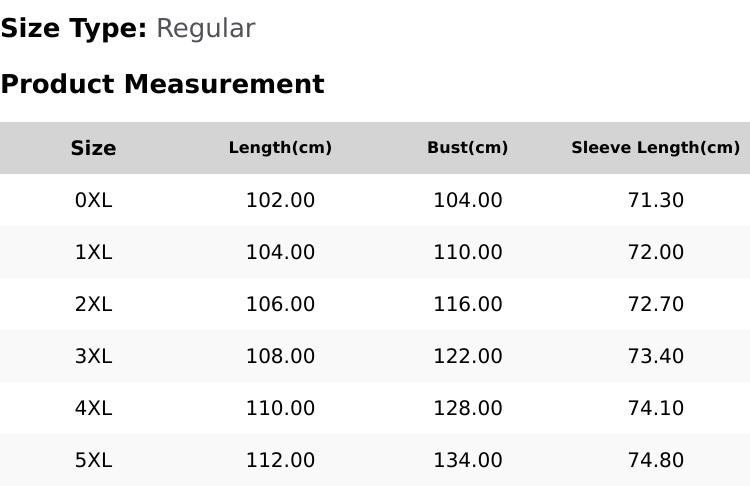Select the 3XL size row label
Image resolution: width=750 pixels, height=486 pixels.
coord(93,356)
